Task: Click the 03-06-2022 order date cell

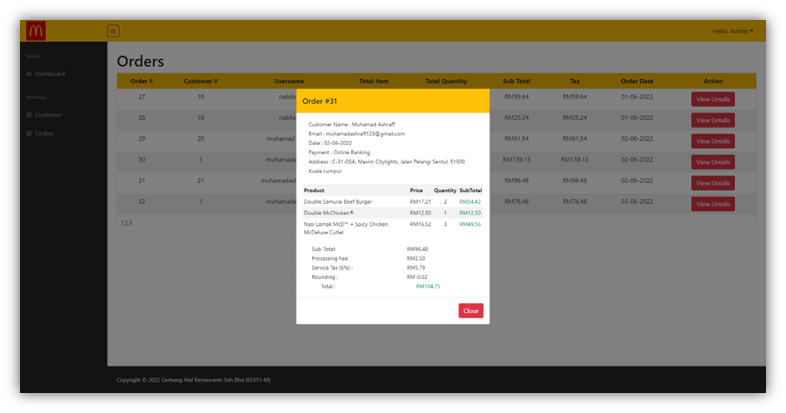Action: pyautogui.click(x=637, y=201)
